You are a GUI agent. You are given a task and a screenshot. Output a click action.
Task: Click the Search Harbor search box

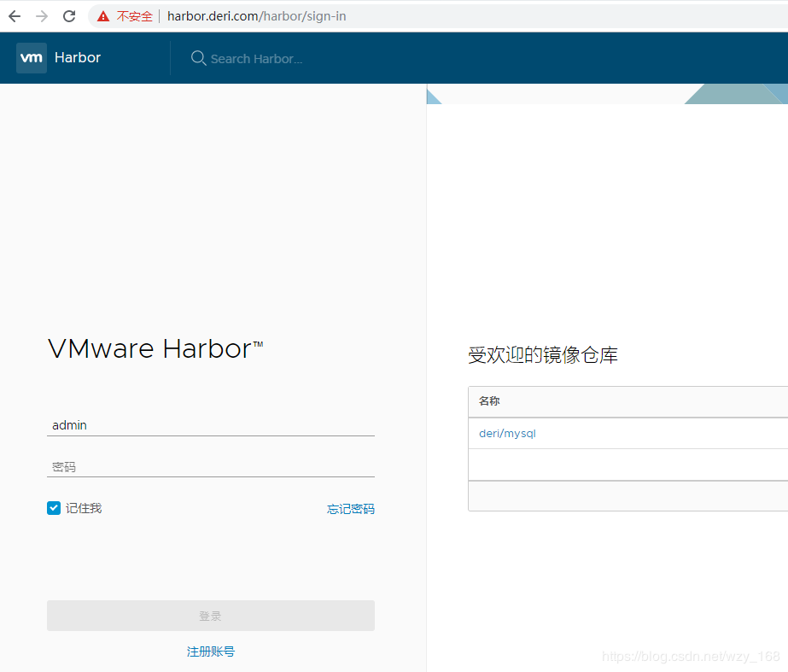coord(256,58)
